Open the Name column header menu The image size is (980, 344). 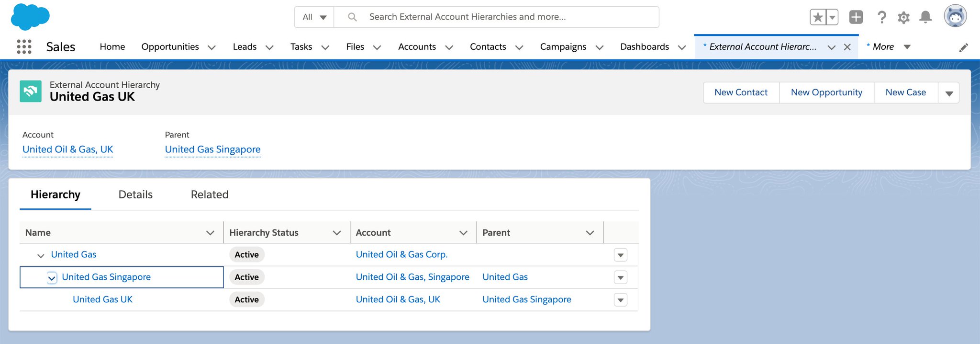(x=210, y=233)
